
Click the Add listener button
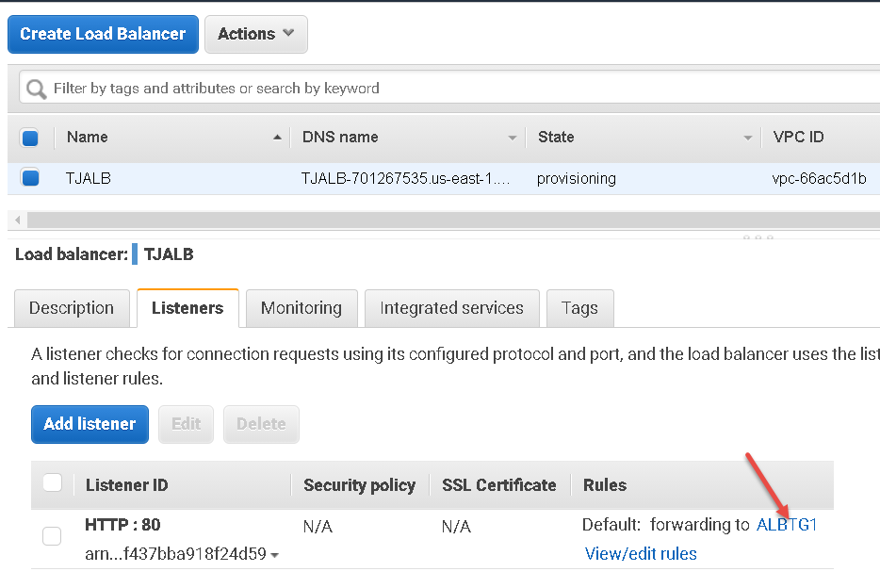(x=90, y=424)
